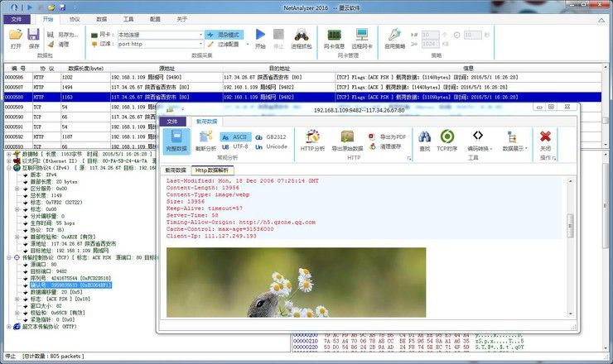Open the 文件 menu in the popup window

click(x=172, y=122)
